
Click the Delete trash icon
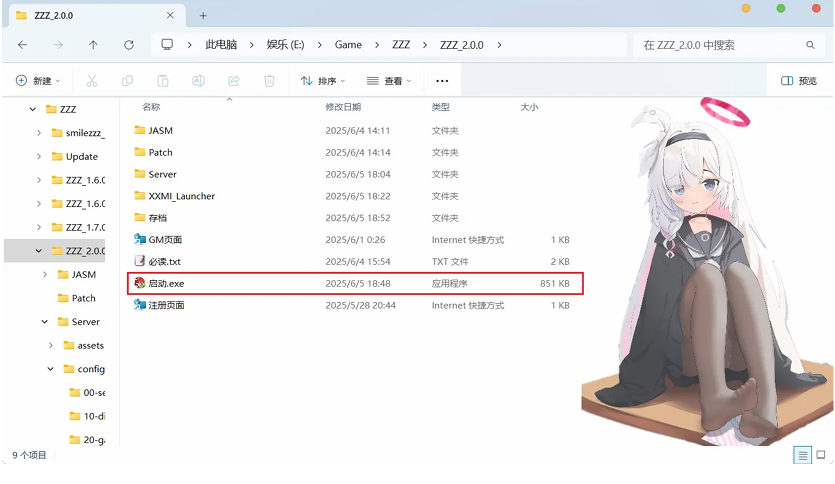click(269, 81)
